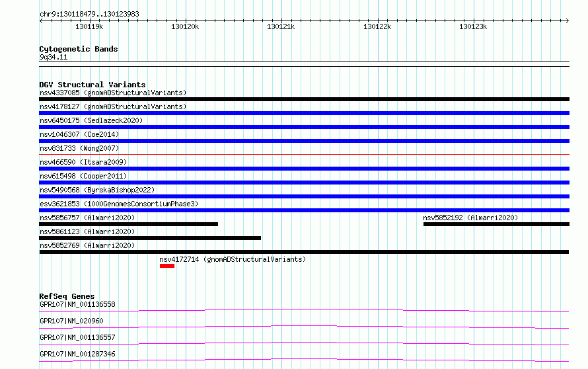Open variant nsv466590 (Itsara2009) label
The image size is (588, 369).
(83, 162)
